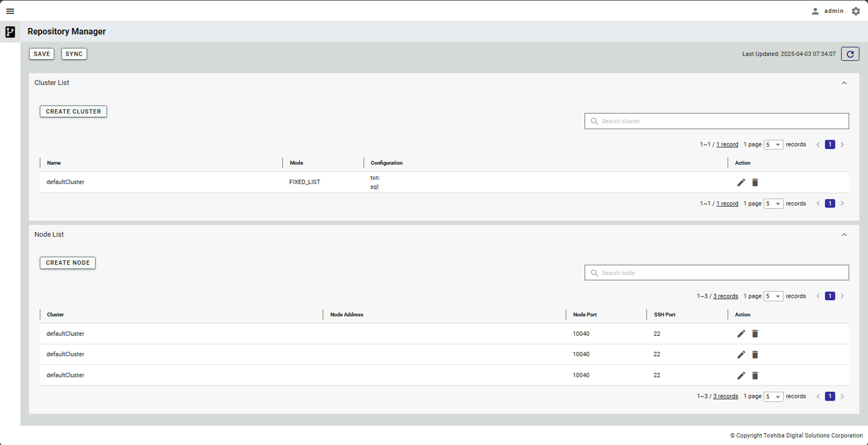Collapse the Cluster List panel
The width and height of the screenshot is (868, 445).
pyautogui.click(x=844, y=83)
